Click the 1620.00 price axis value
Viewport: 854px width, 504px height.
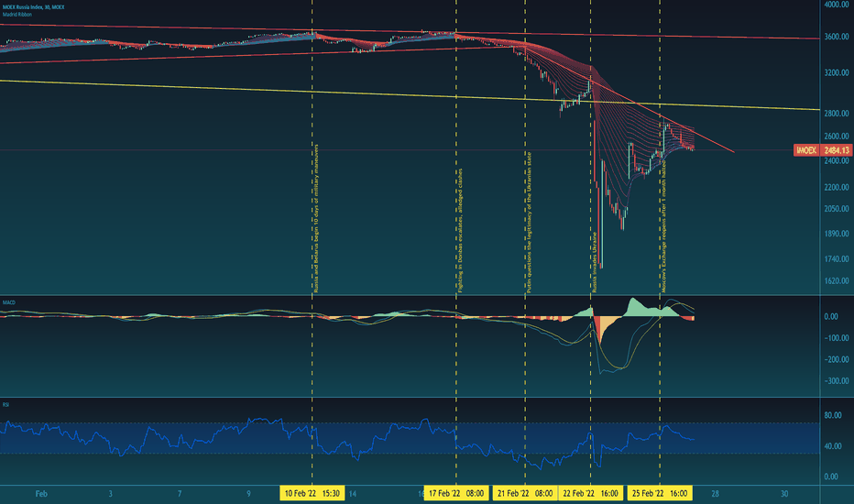pos(837,281)
